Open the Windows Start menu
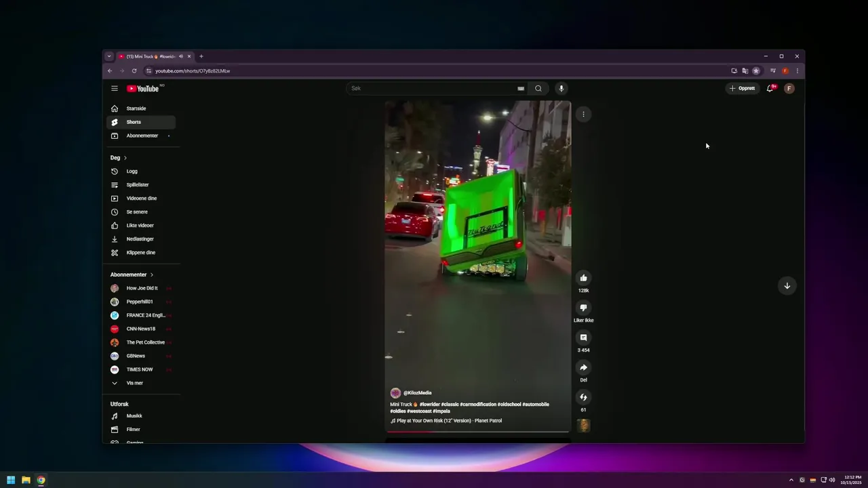Image resolution: width=868 pixels, height=488 pixels. (11, 480)
